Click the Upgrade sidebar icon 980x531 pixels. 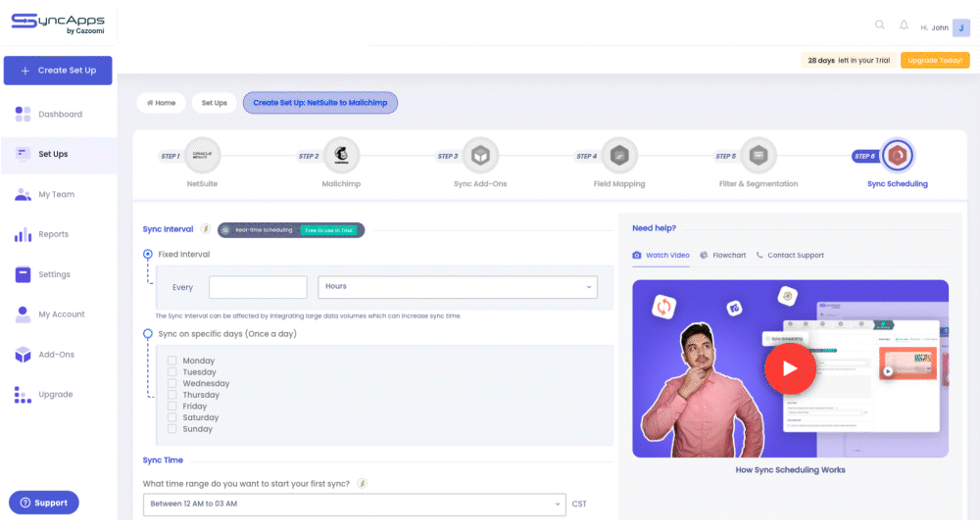pos(24,394)
